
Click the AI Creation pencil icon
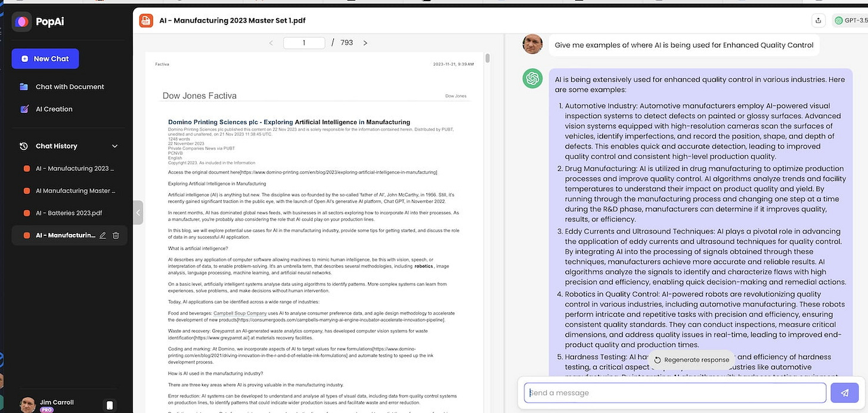[24, 109]
